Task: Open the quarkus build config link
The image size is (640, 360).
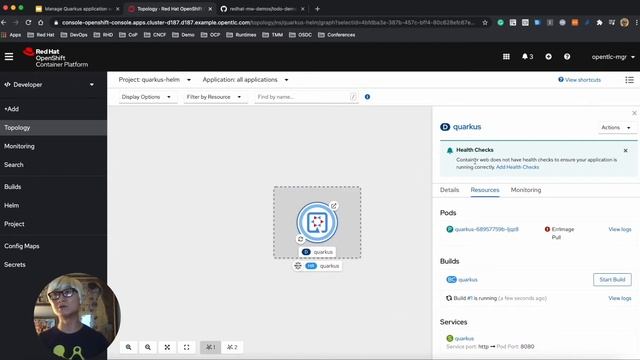Action: 468,280
